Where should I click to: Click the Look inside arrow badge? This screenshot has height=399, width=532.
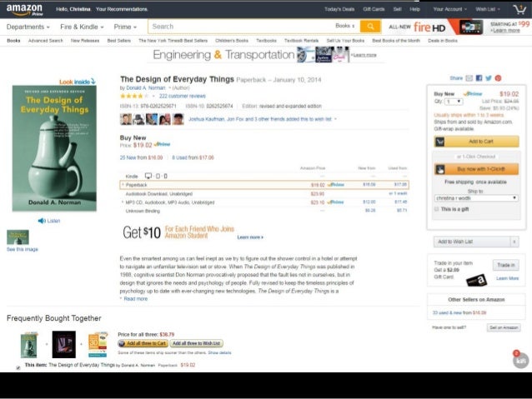click(x=78, y=82)
